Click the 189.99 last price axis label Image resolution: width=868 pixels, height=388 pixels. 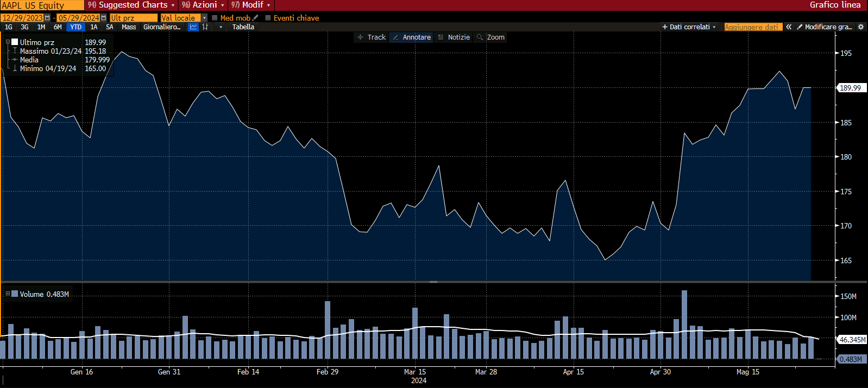(851, 88)
